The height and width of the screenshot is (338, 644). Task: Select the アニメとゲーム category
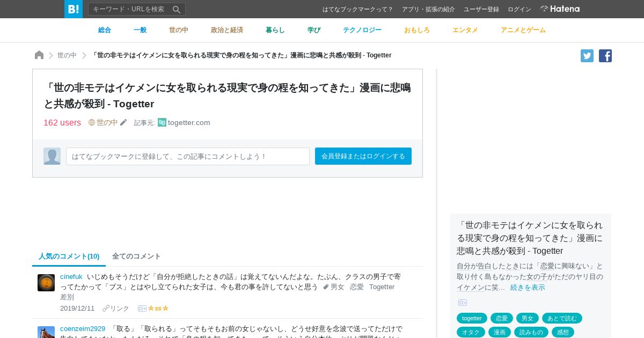[523, 30]
